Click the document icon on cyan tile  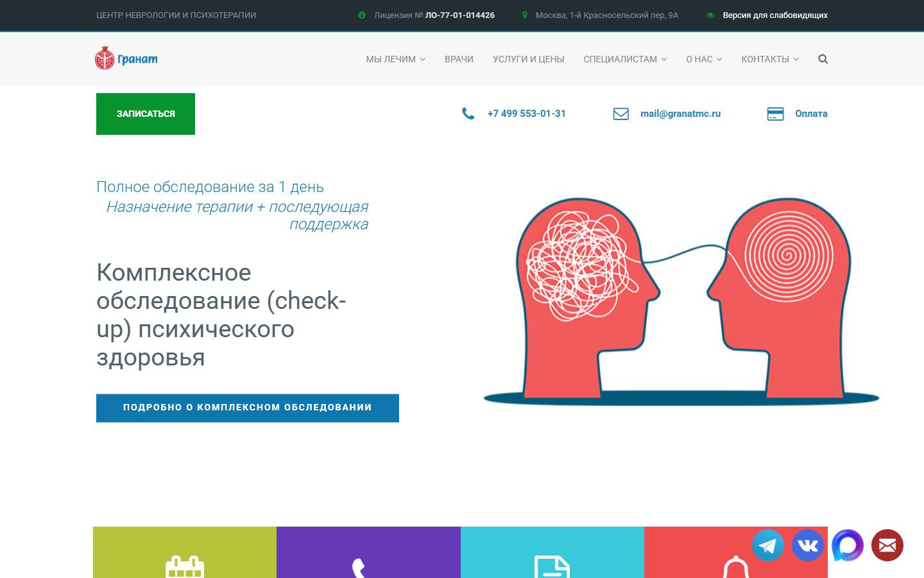tap(552, 566)
